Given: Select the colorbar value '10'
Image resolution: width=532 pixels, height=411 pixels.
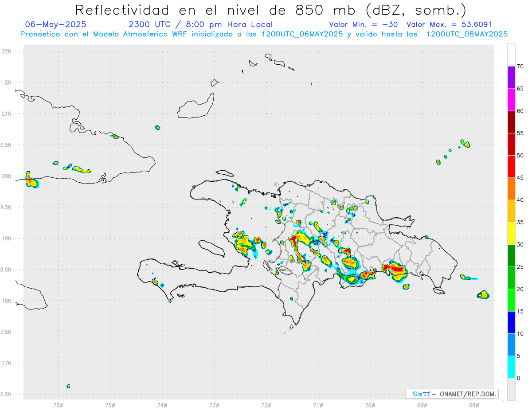Looking at the screenshot, I should click(x=520, y=333).
